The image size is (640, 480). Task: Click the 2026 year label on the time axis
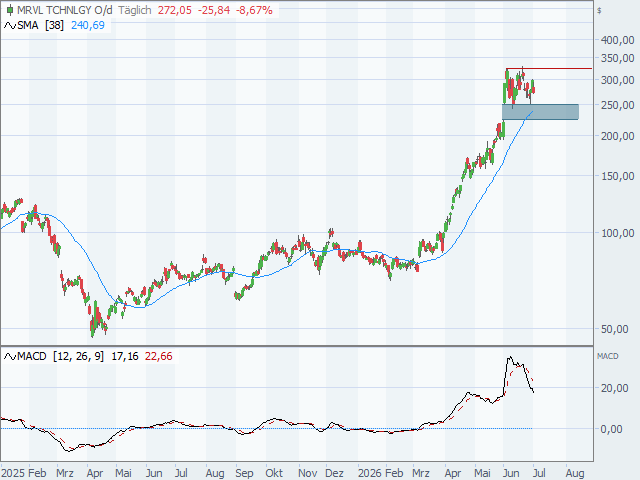(370, 473)
